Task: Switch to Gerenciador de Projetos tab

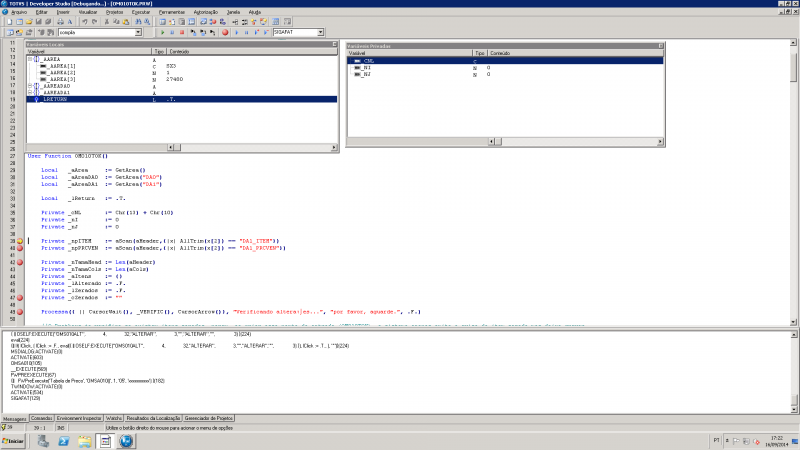Action: point(209,418)
